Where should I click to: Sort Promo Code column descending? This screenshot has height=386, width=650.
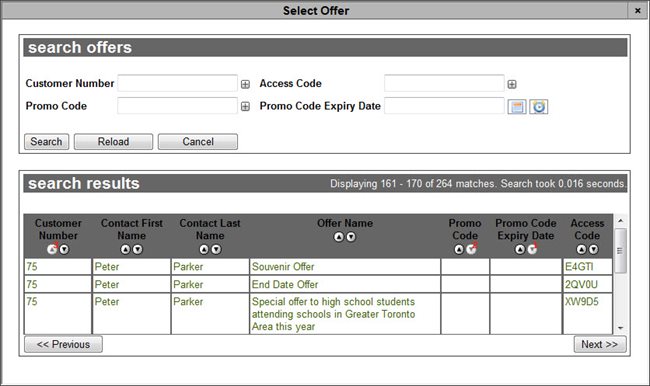[471, 249]
